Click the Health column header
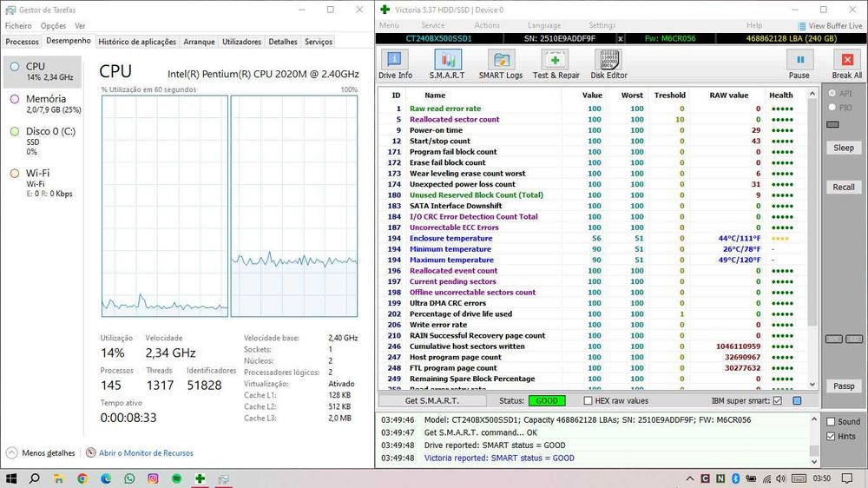 point(780,96)
